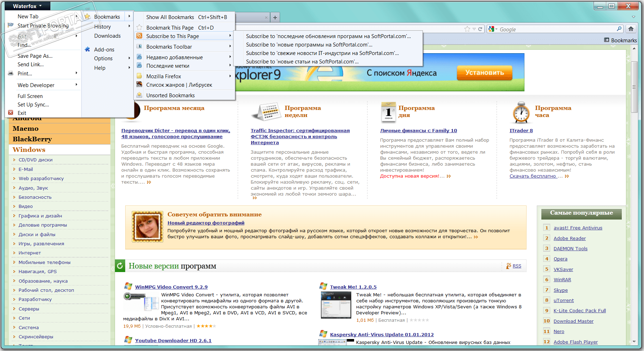
Task: Reload the page with the refresh icon
Action: [x=480, y=29]
